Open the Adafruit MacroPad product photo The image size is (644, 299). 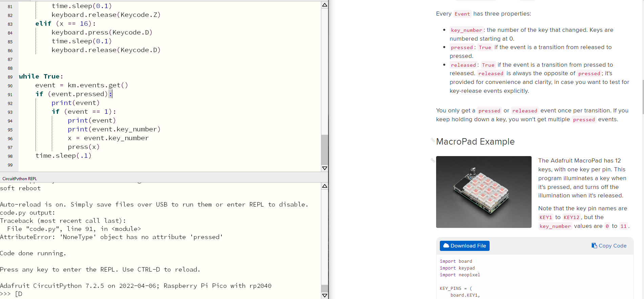pyautogui.click(x=484, y=192)
